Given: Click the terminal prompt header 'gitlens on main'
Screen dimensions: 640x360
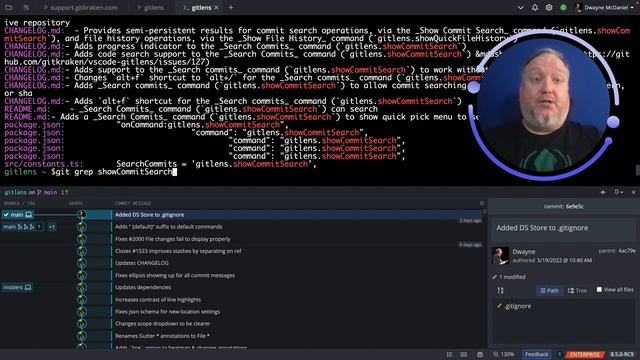Looking at the screenshot, I should (36, 192).
